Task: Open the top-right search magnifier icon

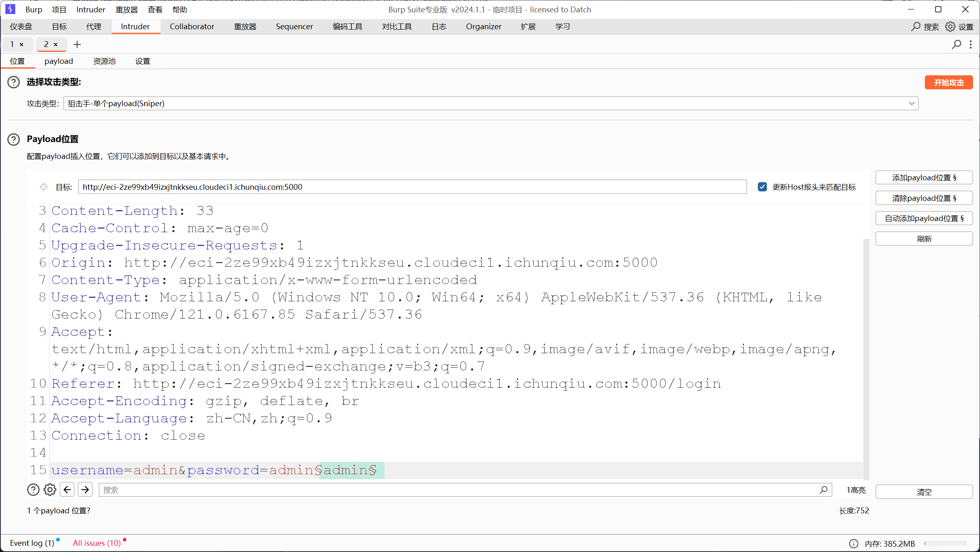Action: point(915,27)
